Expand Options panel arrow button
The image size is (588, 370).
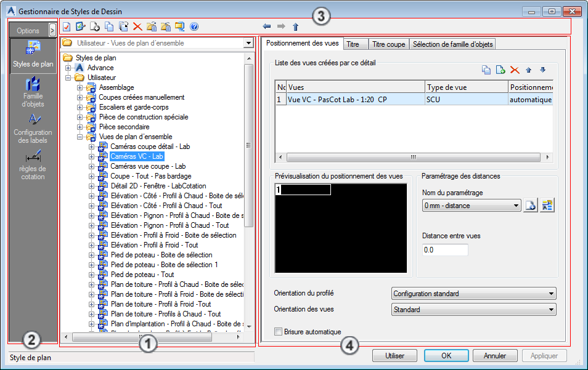(52, 30)
